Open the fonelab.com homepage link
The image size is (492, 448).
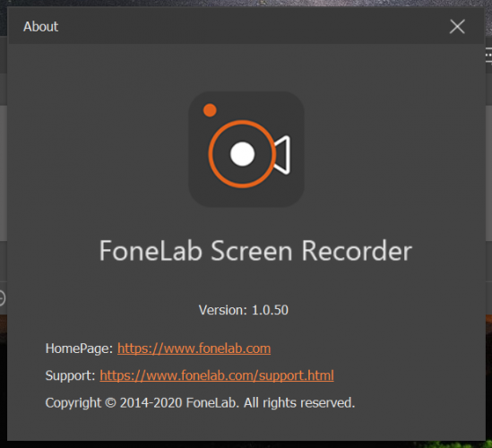(194, 349)
